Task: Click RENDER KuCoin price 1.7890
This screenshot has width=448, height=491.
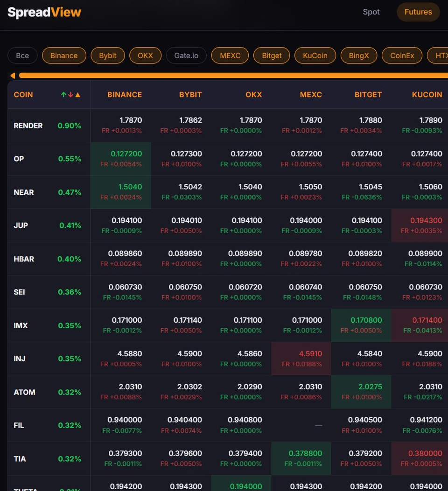Action: click(x=431, y=120)
